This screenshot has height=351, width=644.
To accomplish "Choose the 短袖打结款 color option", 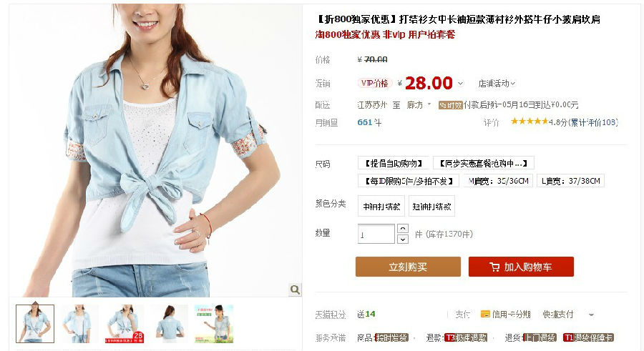I will (431, 207).
